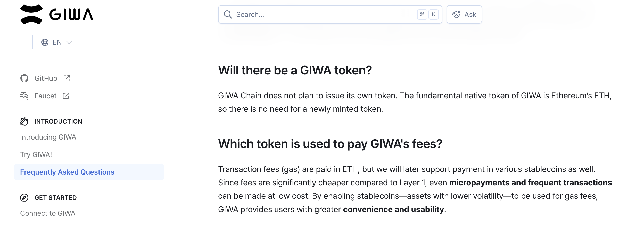Select Frequently Asked Questions in sidebar
Screen dimensions: 644x225
coord(67,172)
